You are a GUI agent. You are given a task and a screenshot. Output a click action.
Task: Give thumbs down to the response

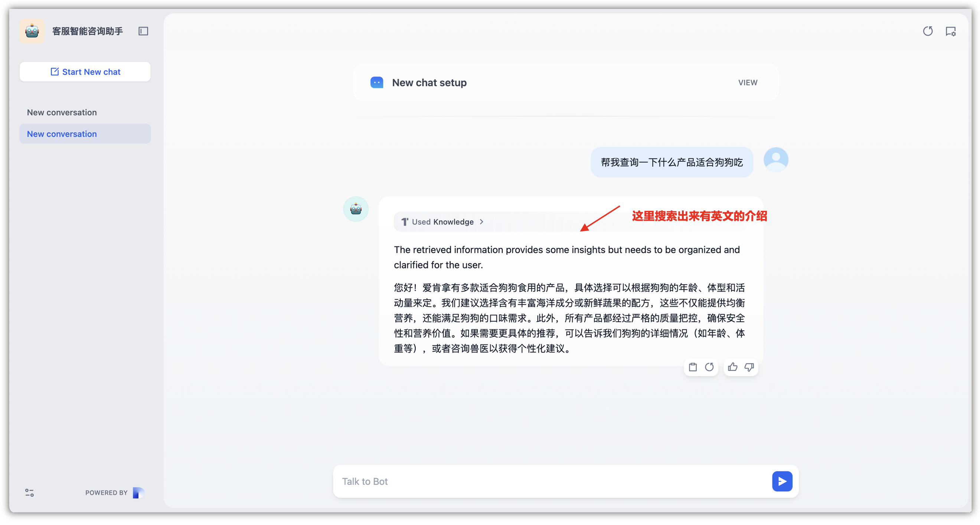[x=749, y=367]
